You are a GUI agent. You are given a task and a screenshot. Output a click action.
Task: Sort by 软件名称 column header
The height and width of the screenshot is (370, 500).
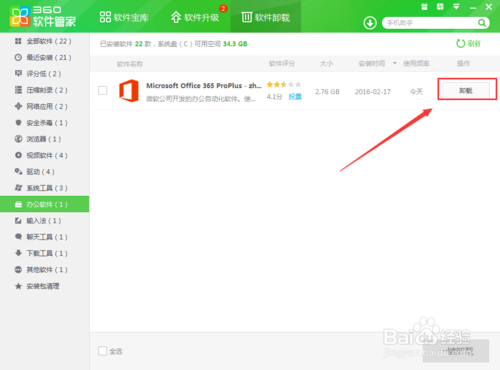130,64
